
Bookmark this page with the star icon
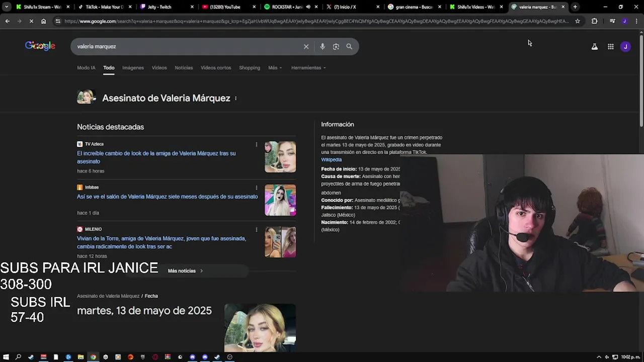click(578, 21)
